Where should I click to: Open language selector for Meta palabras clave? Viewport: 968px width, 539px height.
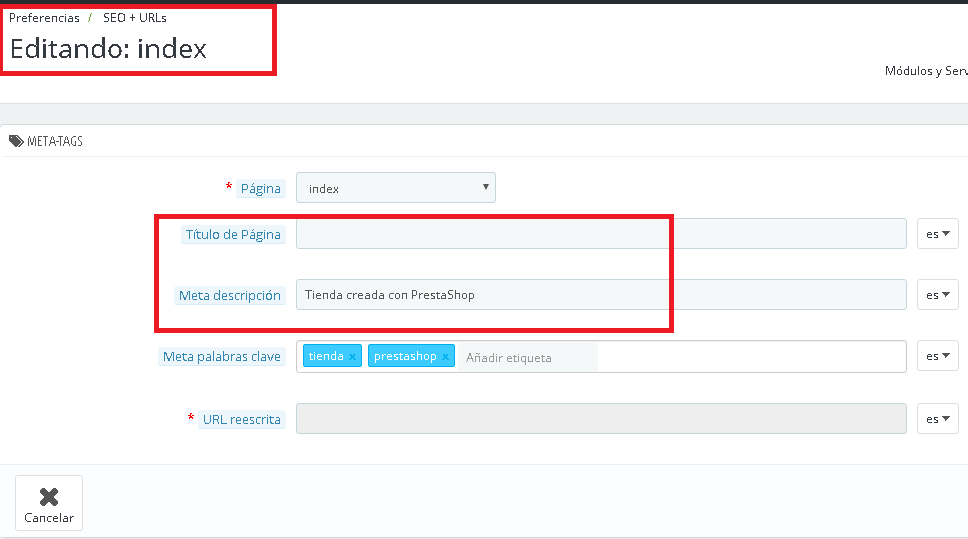(937, 356)
